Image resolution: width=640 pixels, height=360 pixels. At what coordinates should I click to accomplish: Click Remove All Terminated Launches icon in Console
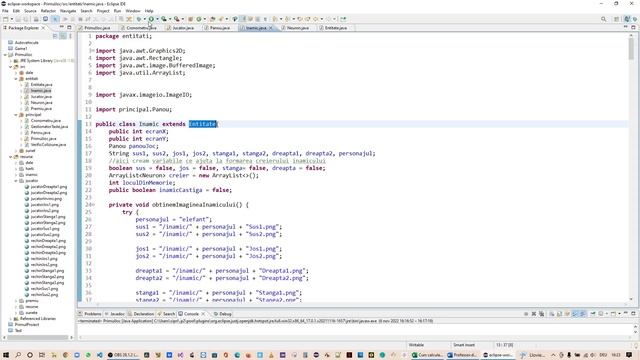(x=541, y=314)
